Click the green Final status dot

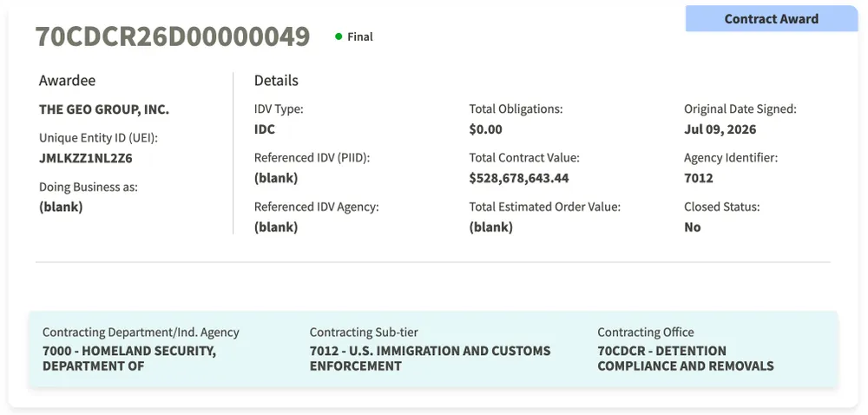coord(339,36)
